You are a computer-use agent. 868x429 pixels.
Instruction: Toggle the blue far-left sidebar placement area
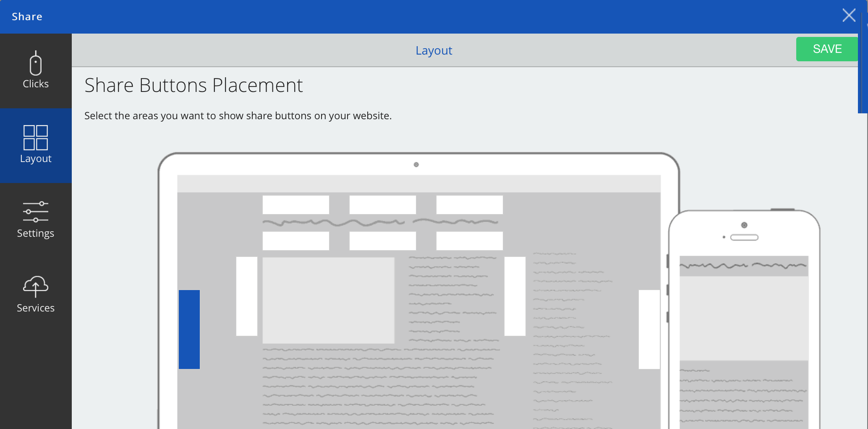point(189,330)
